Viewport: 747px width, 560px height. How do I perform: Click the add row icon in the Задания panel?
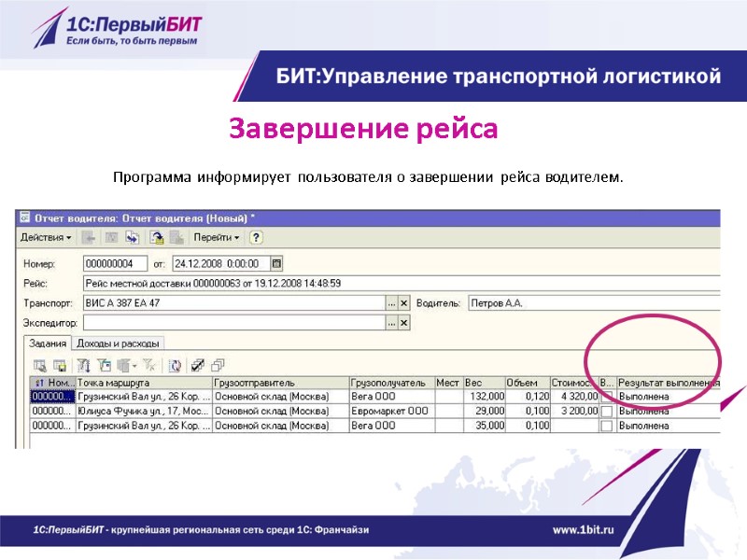pos(39,365)
